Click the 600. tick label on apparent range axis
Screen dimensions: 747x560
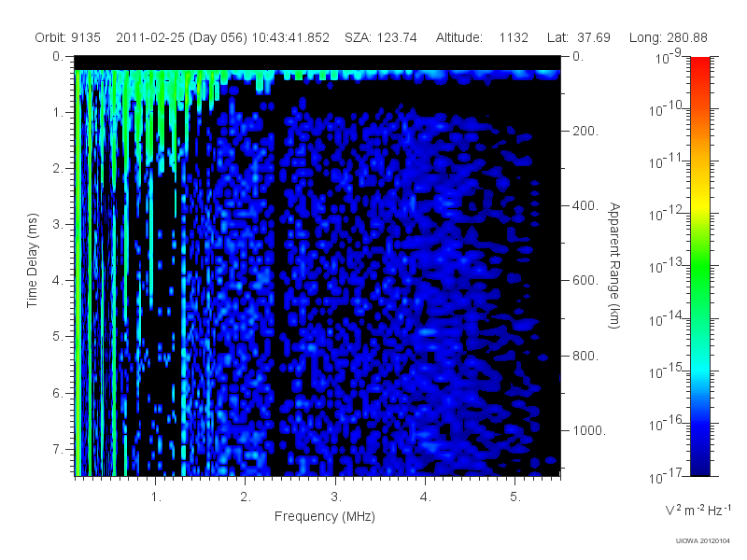[585, 281]
